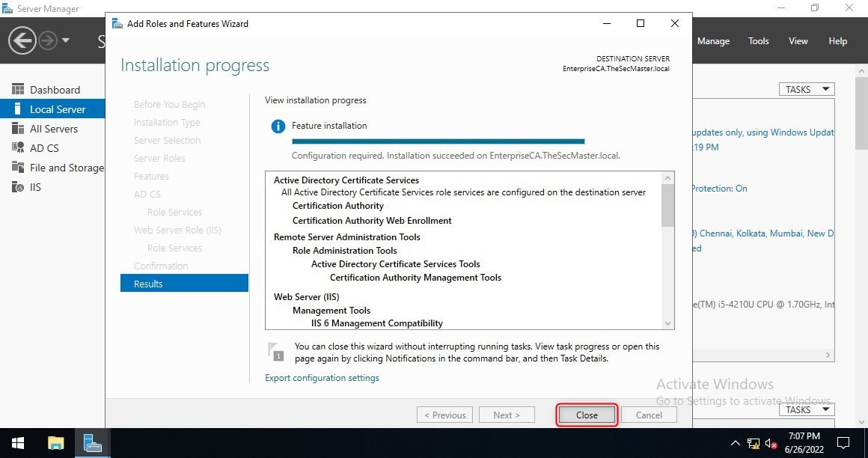868x458 pixels.
Task: Click the results list scrollbar thumb
Action: click(x=668, y=205)
